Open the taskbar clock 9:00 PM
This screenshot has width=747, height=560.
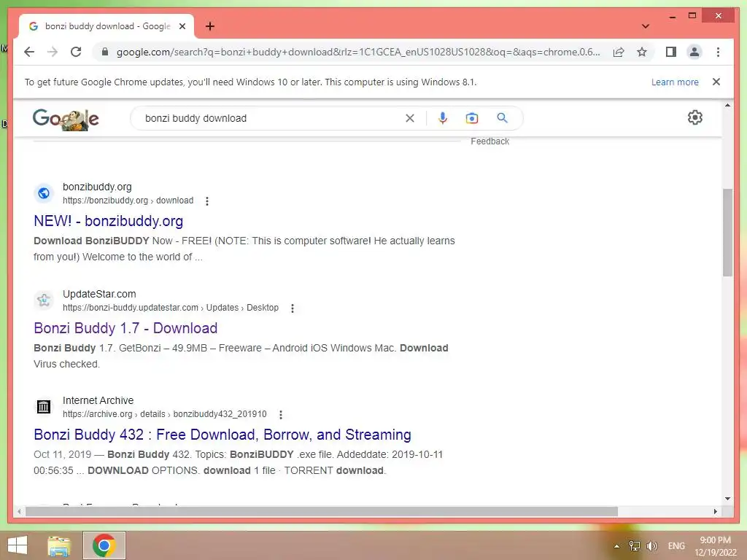(x=715, y=546)
